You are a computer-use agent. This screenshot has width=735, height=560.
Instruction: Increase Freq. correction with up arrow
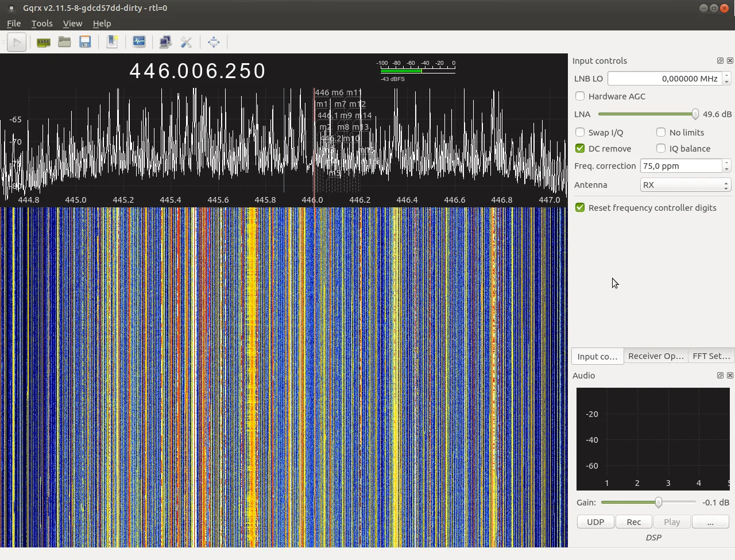pos(726,163)
